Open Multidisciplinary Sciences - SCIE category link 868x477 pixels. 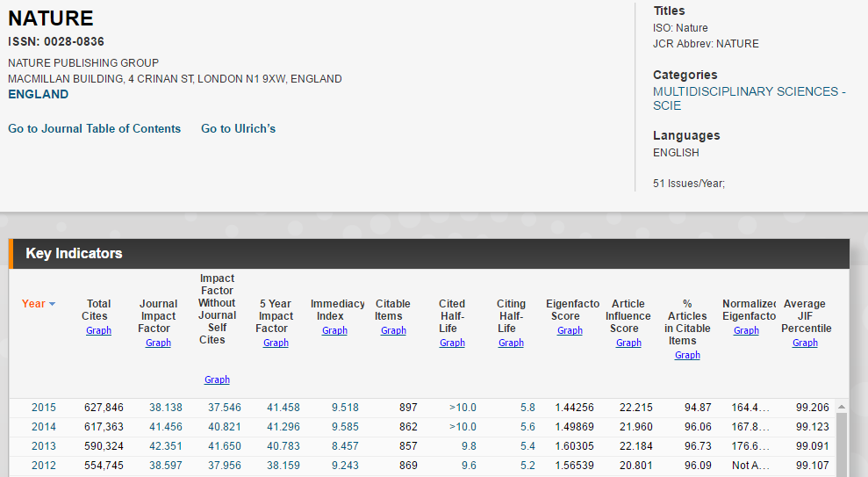pyautogui.click(x=749, y=98)
